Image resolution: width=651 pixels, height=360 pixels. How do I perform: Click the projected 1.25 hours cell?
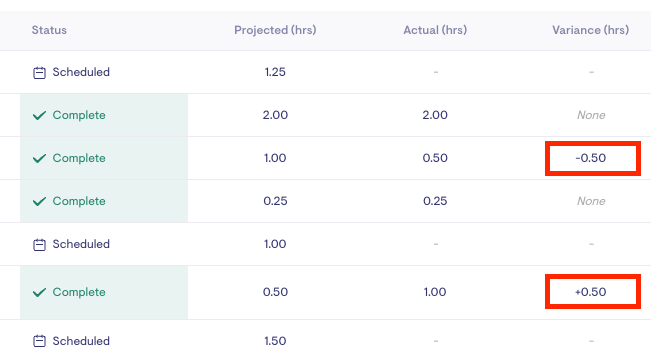point(275,72)
